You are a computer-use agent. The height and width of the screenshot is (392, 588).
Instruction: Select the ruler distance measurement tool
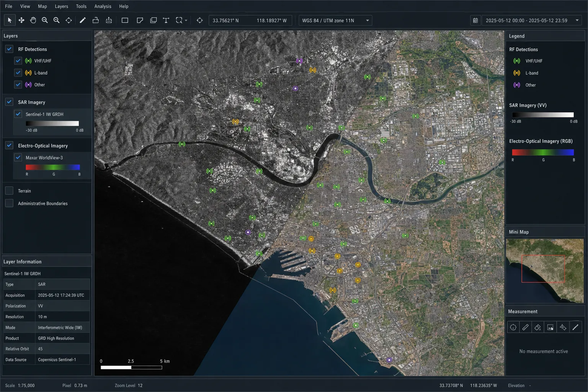click(526, 327)
